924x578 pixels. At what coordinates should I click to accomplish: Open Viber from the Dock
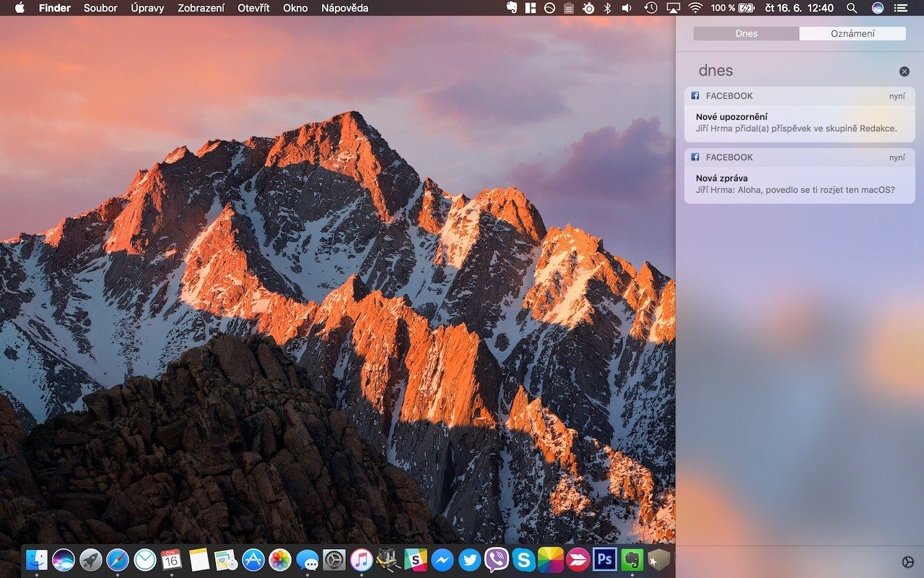pos(496,560)
